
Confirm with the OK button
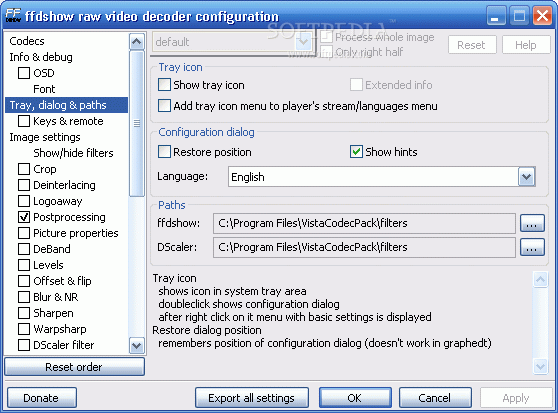[355, 398]
